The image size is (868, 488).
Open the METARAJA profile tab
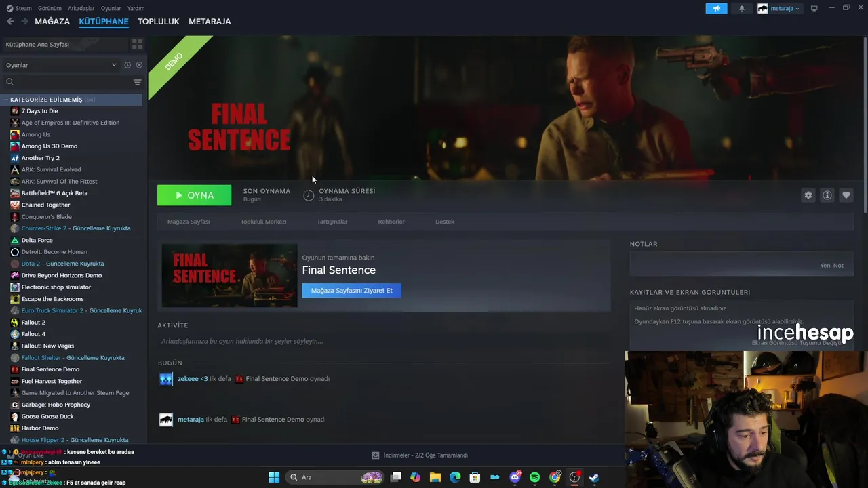click(210, 22)
